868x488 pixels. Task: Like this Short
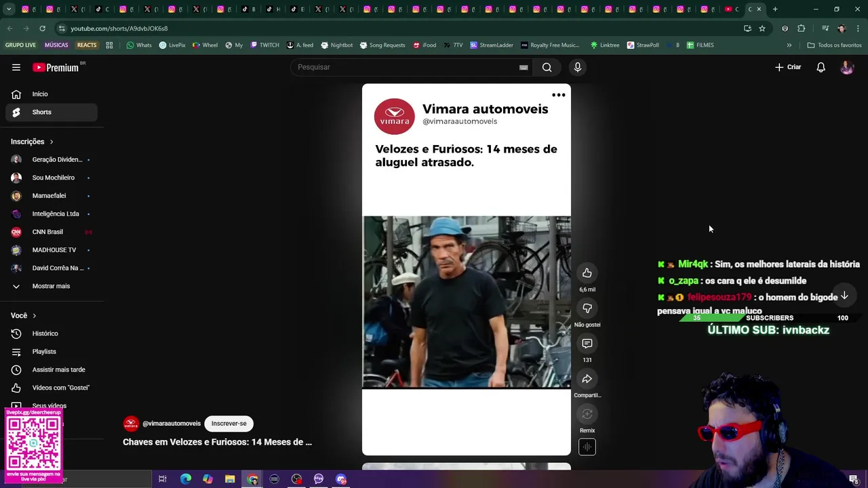tap(587, 273)
